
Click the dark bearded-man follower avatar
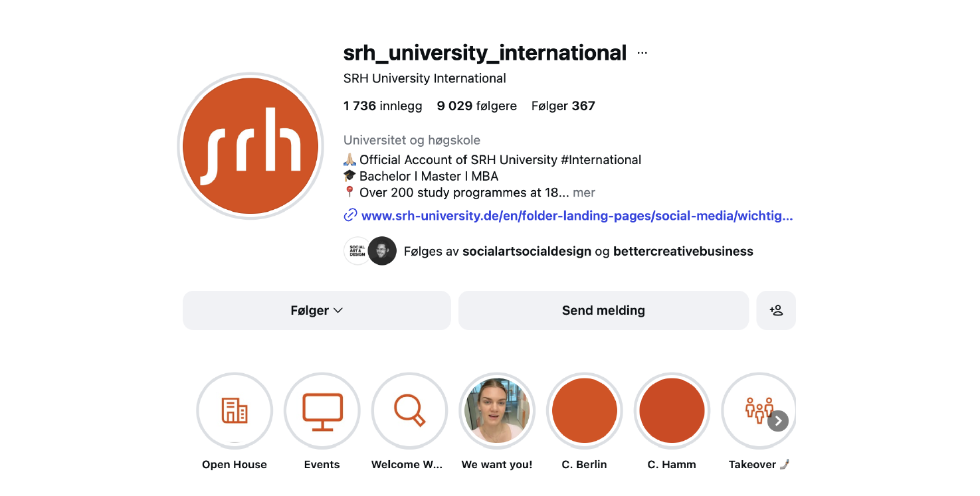coord(382,251)
